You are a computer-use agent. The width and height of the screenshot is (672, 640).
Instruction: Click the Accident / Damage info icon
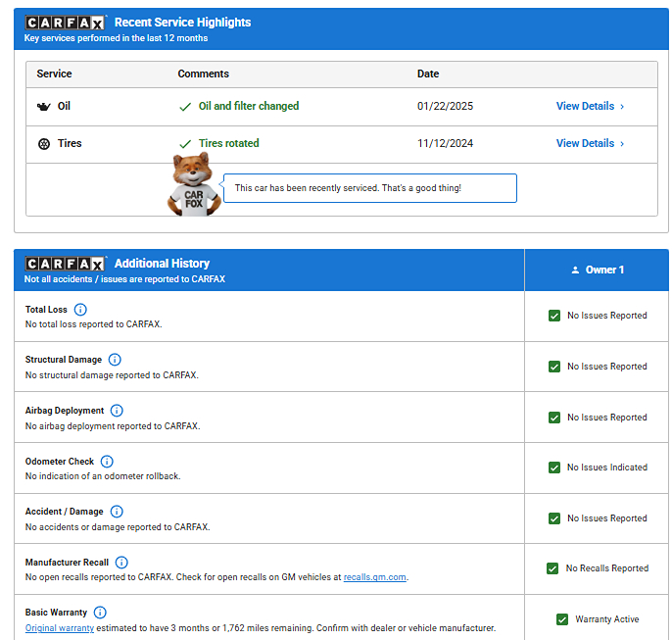117,512
